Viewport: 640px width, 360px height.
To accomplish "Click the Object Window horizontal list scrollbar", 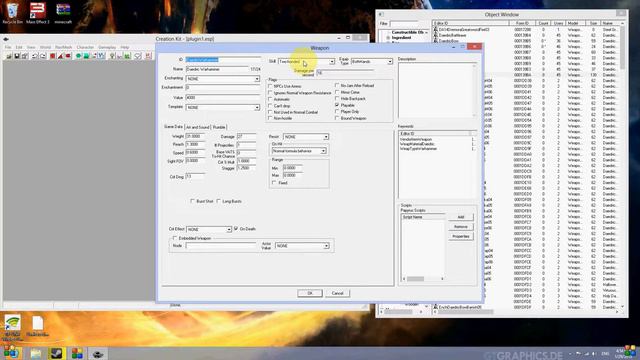I will 526,312.
